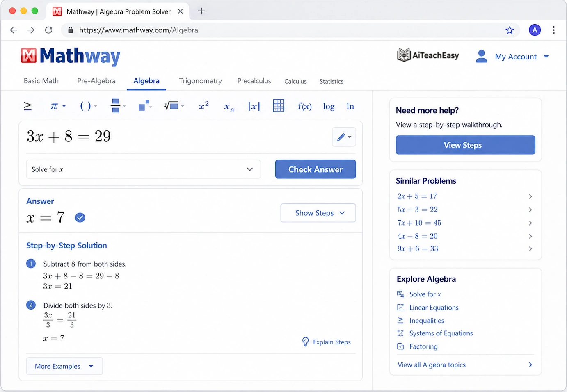Click the Explain Steps link

point(332,342)
